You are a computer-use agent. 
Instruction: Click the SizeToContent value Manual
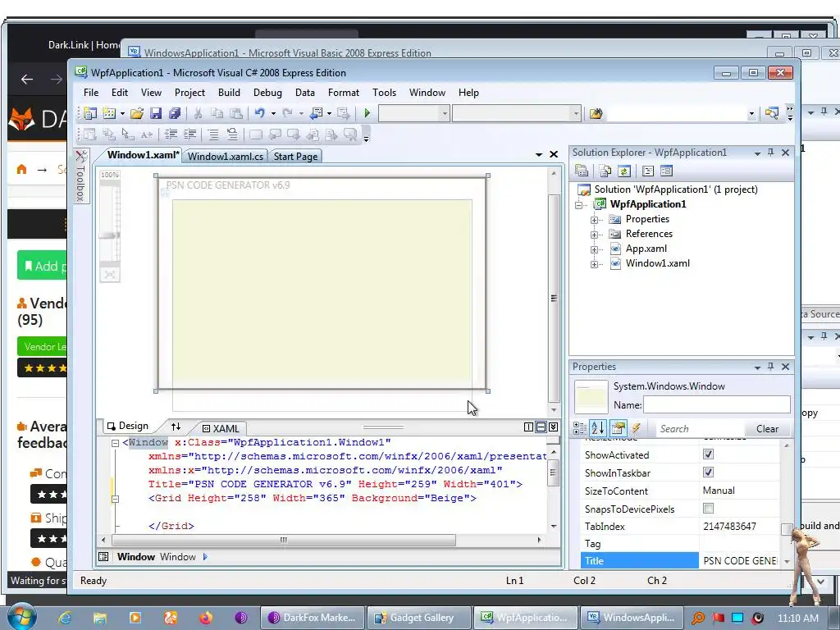(719, 491)
